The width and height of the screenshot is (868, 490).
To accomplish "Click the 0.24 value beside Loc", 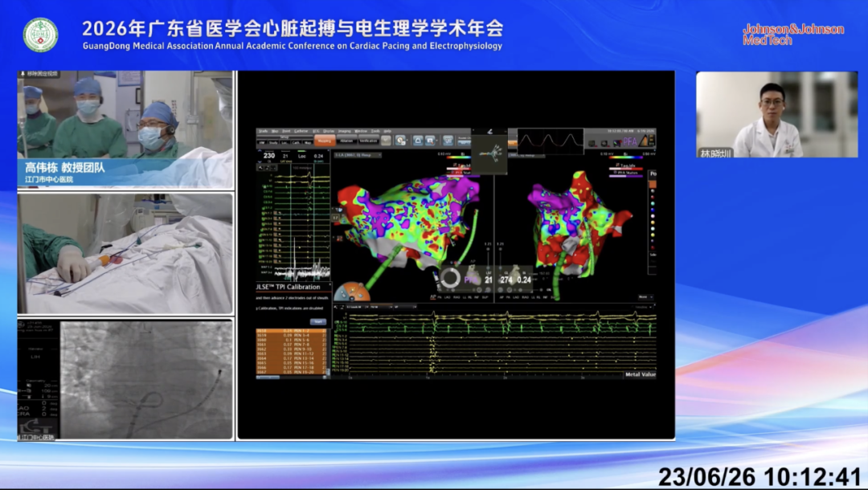I will [x=319, y=156].
